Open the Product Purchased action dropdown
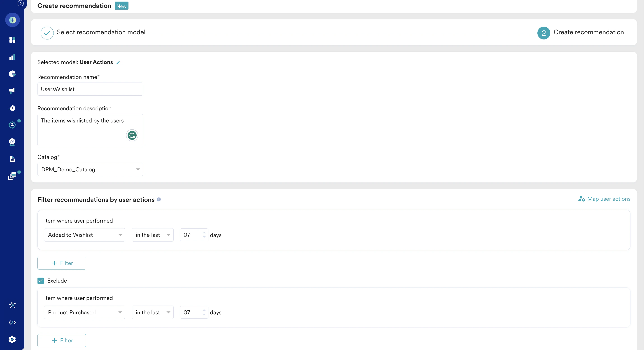This screenshot has width=644, height=350. click(85, 312)
